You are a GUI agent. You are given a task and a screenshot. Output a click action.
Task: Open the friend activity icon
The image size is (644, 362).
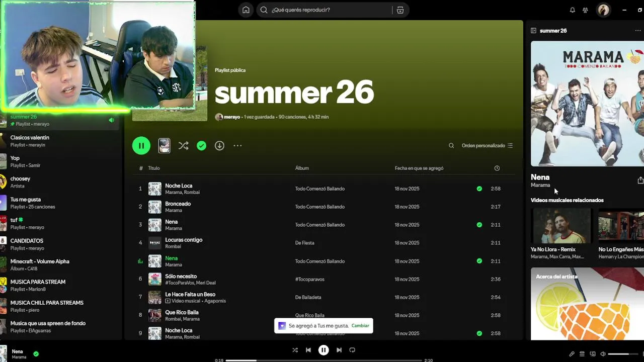(585, 10)
